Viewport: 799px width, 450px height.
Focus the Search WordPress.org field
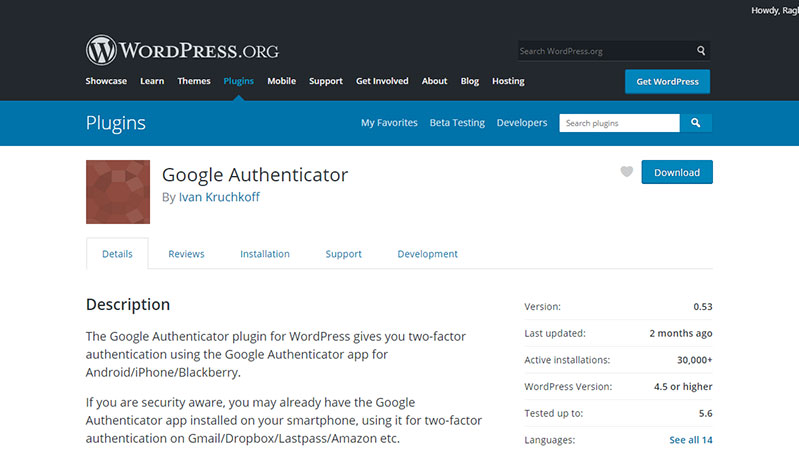pyautogui.click(x=605, y=51)
